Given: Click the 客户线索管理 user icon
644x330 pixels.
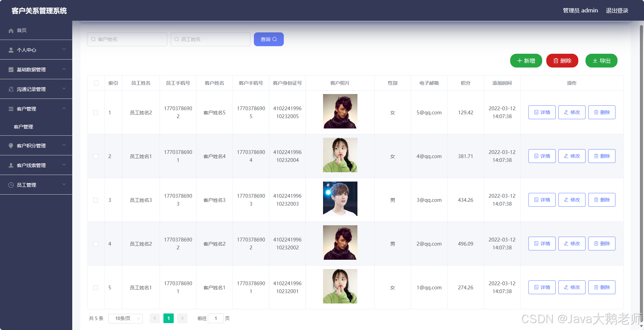Looking at the screenshot, I should [11, 165].
